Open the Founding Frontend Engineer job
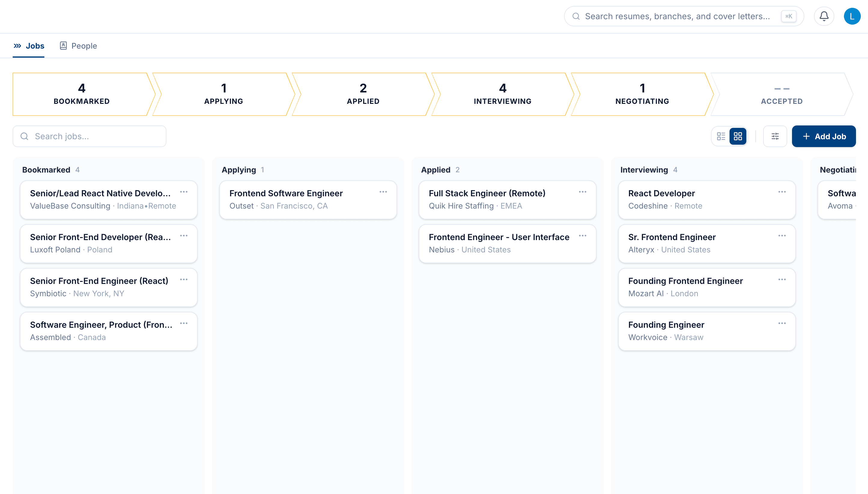This screenshot has height=494, width=868. click(x=707, y=288)
